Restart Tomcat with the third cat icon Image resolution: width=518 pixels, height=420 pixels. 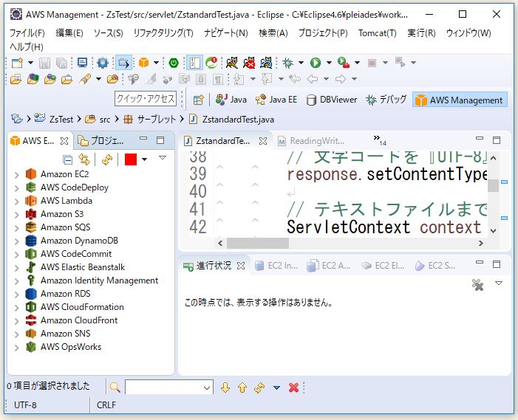pyautogui.click(x=266, y=62)
